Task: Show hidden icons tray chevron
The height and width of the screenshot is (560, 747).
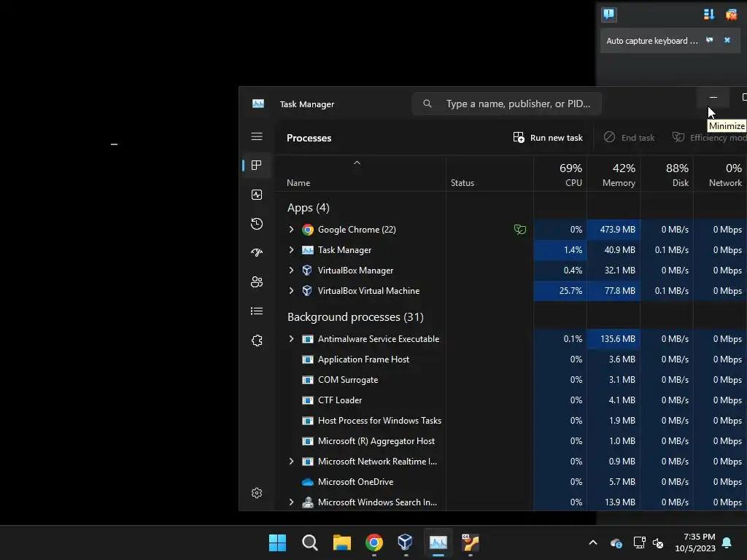Action: pos(593,542)
